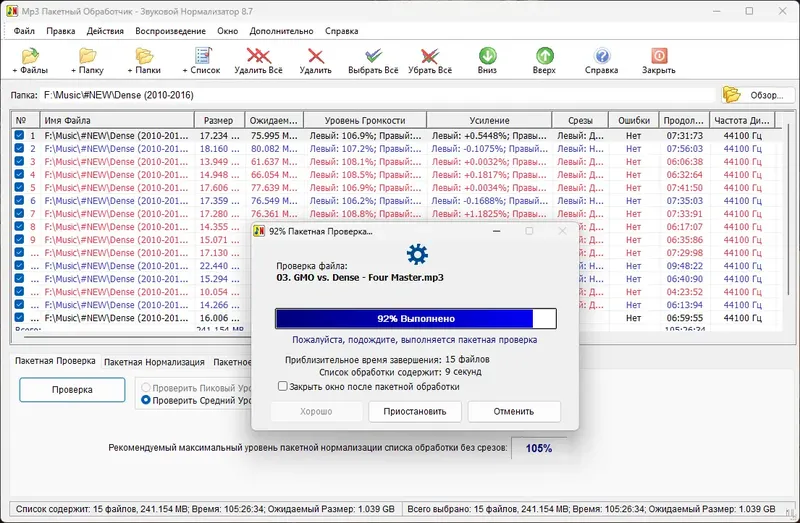Screen dimensions: 800x523
Task: Sort by 'Усиление' column header
Action: coord(489,120)
